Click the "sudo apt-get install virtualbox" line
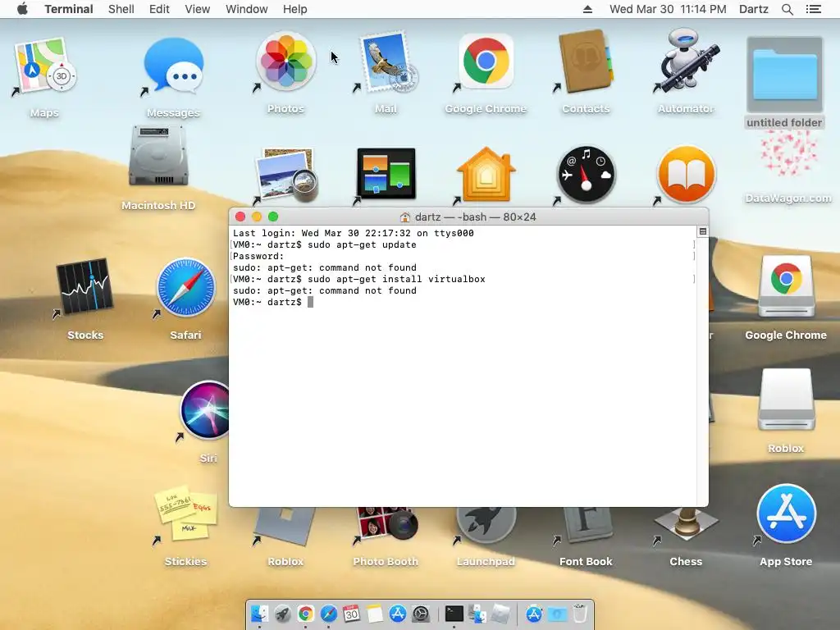 click(x=396, y=279)
